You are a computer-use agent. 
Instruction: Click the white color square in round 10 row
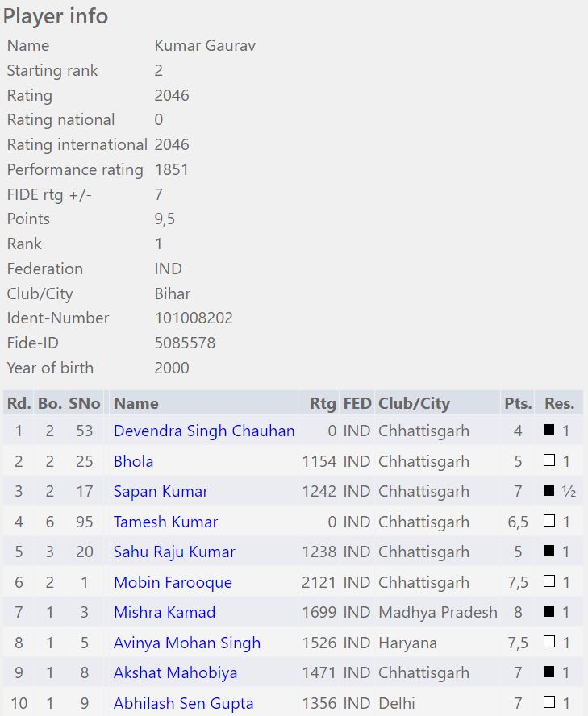click(x=549, y=703)
